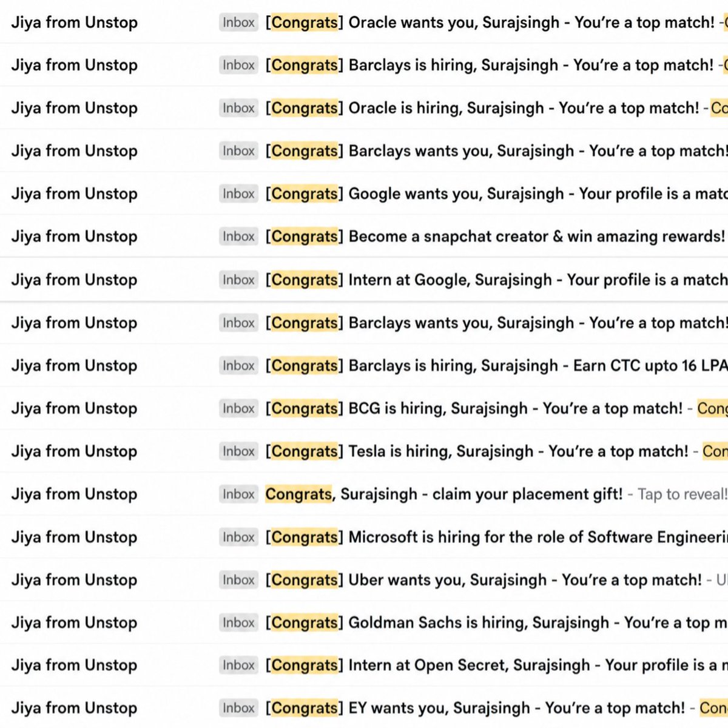This screenshot has width=728, height=728.
Task: Click Inbox label on 'Uber wants you' row
Action: [238, 580]
